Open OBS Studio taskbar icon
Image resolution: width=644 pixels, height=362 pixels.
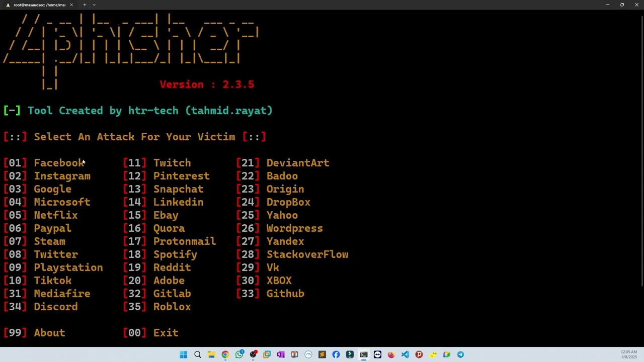tap(253, 354)
